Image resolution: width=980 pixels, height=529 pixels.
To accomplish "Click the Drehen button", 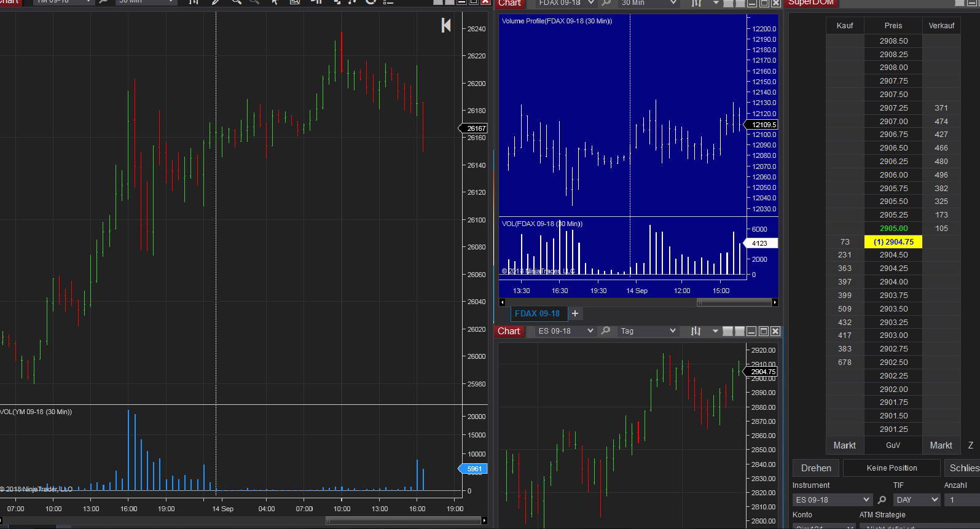I will click(816, 468).
